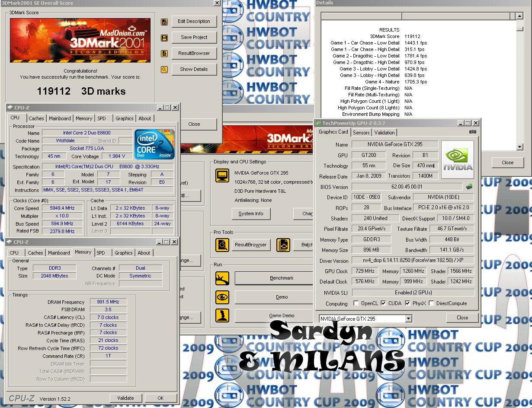Click the Game Demo button
This screenshot has height=408, width=532.
click(x=274, y=316)
